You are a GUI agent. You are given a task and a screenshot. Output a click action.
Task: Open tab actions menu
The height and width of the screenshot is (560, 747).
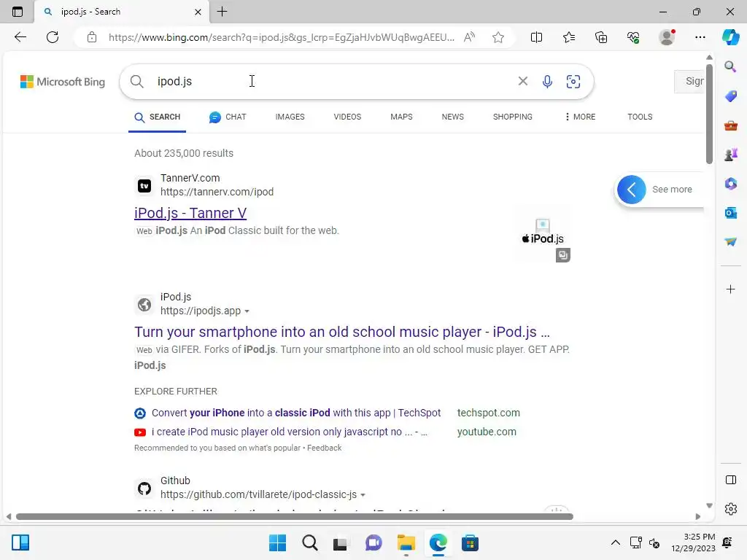(18, 12)
